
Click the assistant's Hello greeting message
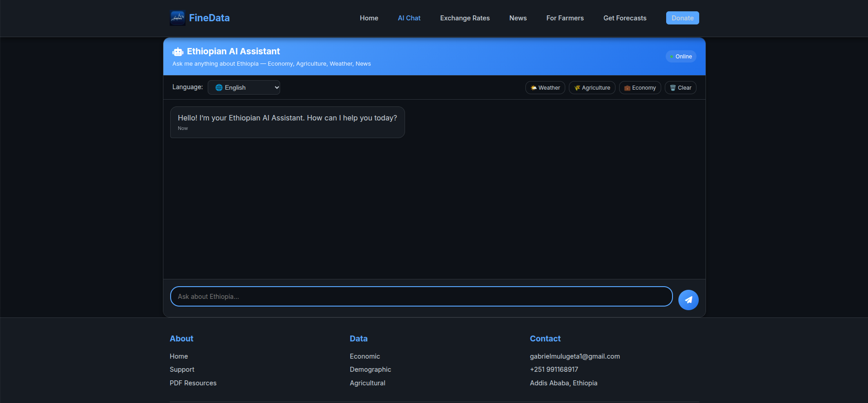point(287,122)
